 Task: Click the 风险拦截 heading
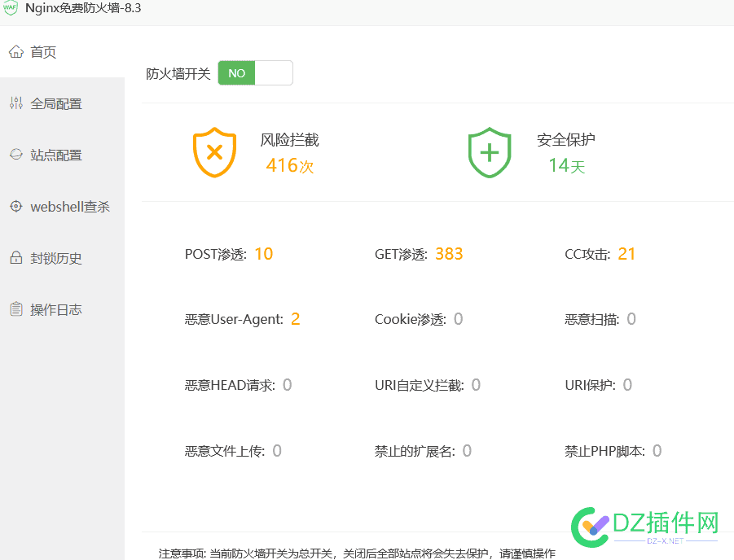coord(289,140)
